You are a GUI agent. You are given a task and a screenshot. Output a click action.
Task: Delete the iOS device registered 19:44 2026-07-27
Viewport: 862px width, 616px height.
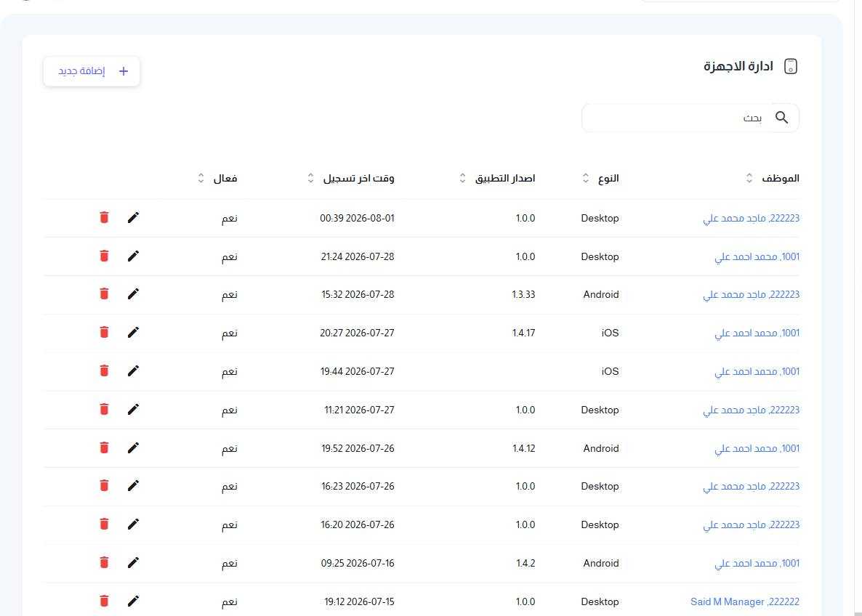coord(104,371)
